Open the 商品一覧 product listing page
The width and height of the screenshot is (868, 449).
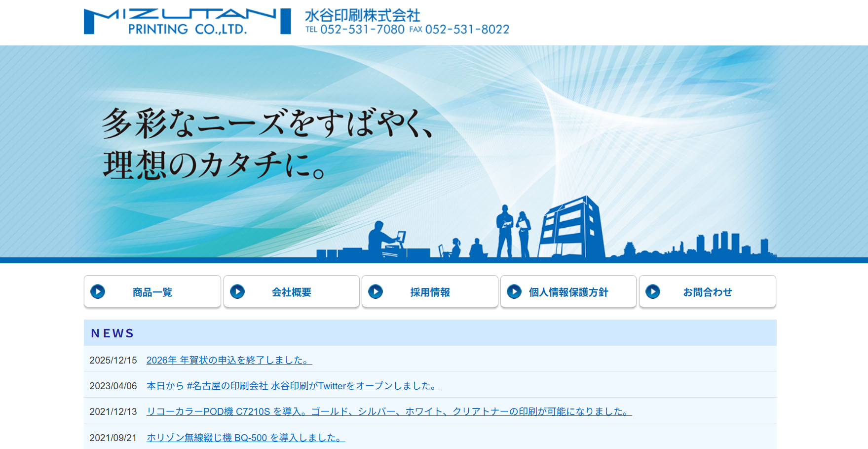pos(152,291)
